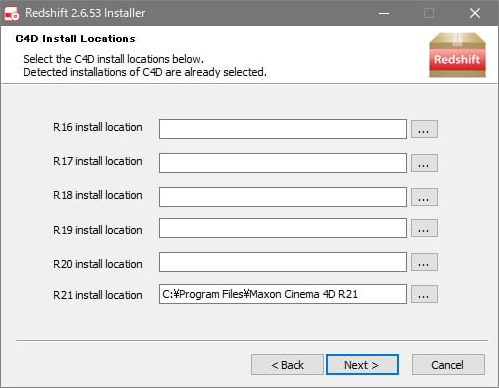The width and height of the screenshot is (499, 388).
Task: Click the 'C4D Install Locations' heading
Action: [x=75, y=39]
